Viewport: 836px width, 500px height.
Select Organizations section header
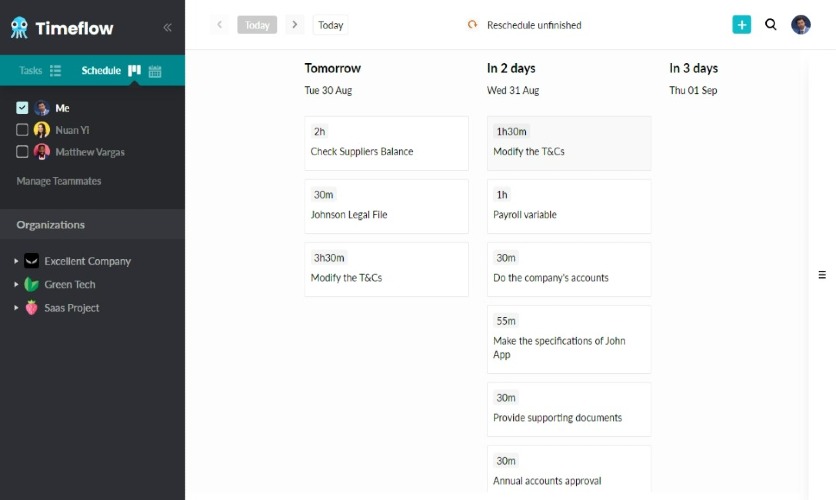click(92, 224)
